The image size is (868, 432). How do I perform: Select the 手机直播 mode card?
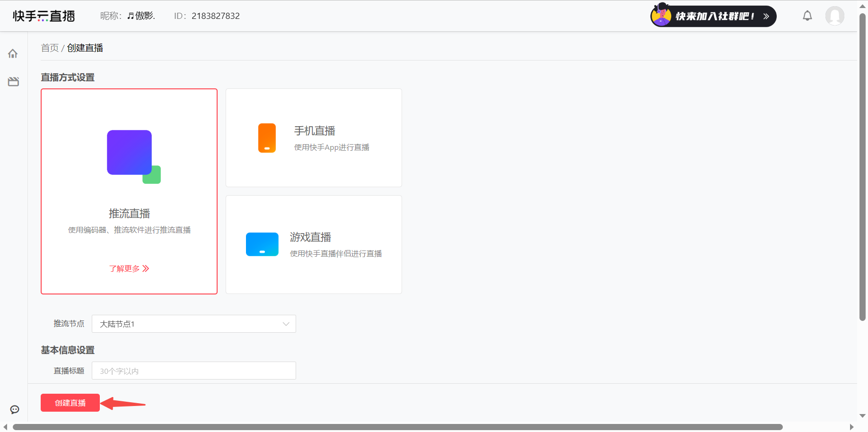(x=314, y=138)
